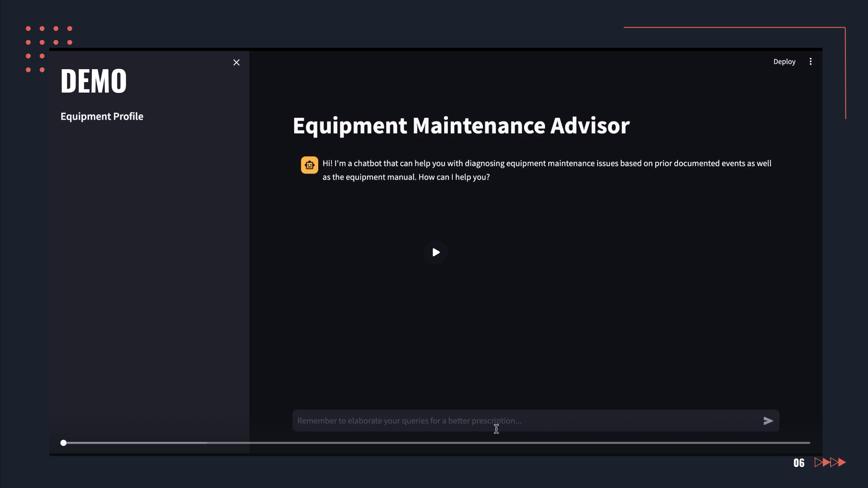The image size is (868, 488).
Task: Click the DEMO slide title
Action: pos(93,81)
